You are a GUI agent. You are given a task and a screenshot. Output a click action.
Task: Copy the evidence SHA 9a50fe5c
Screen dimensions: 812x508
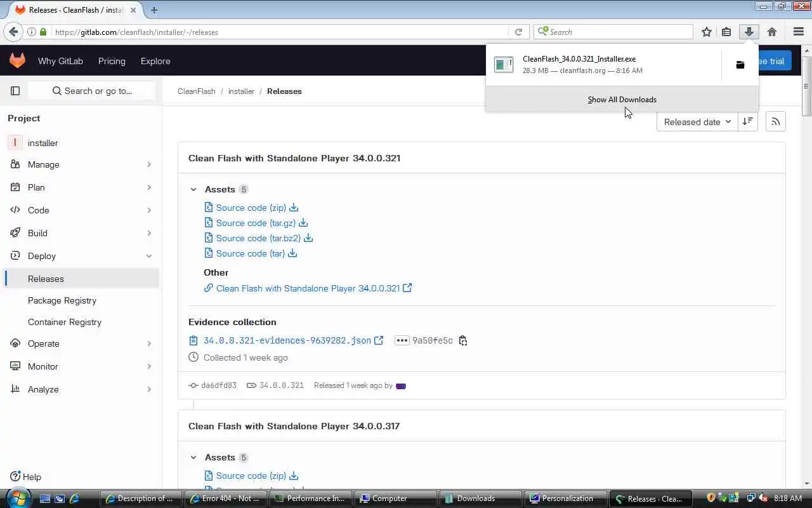(x=463, y=340)
